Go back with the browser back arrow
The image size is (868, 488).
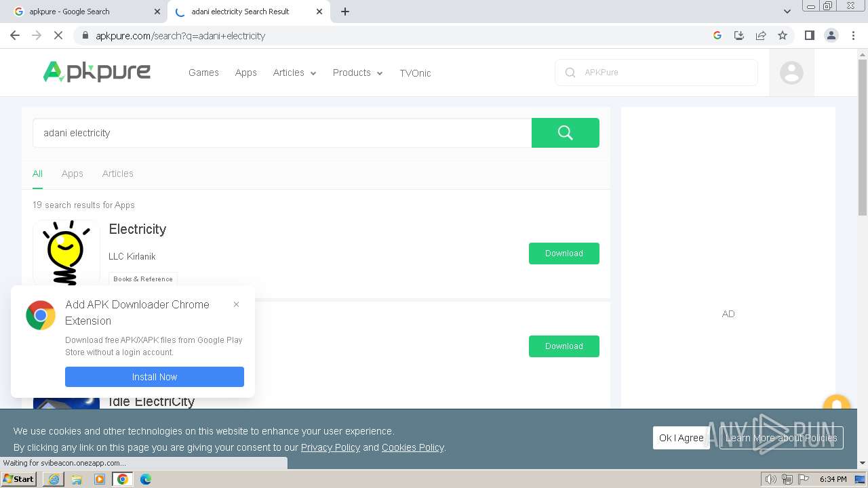15,35
